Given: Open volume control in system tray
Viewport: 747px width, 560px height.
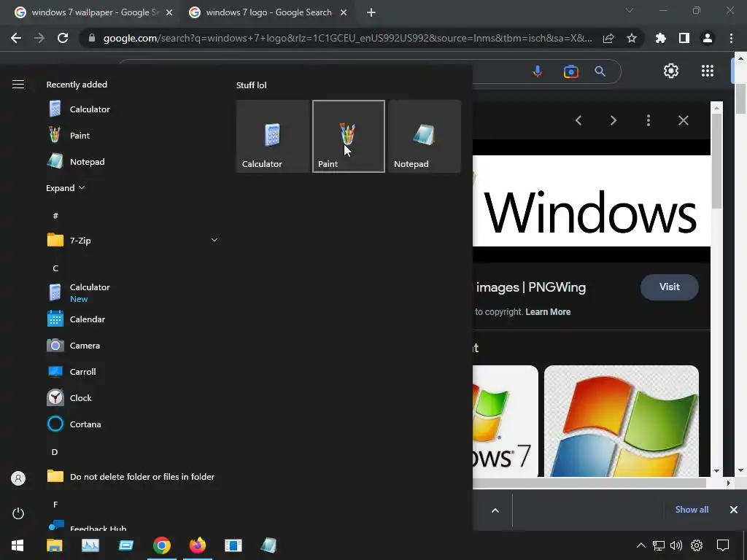Looking at the screenshot, I should point(676,545).
